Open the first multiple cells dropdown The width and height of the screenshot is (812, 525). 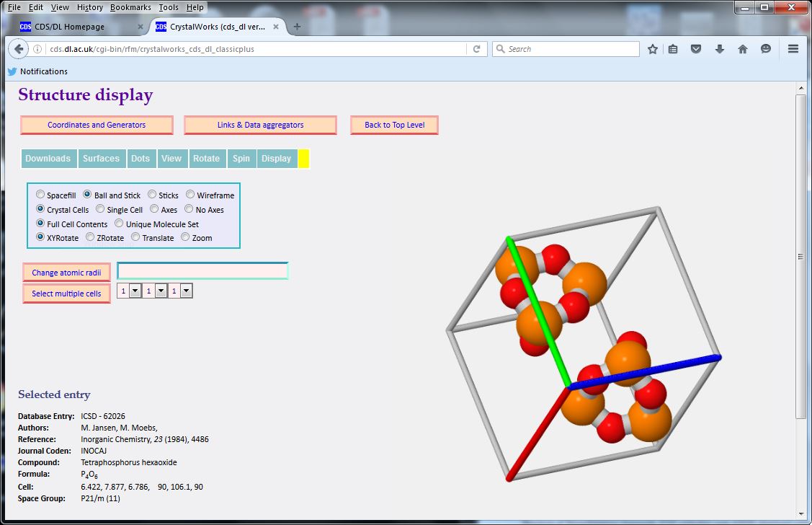[x=129, y=291]
